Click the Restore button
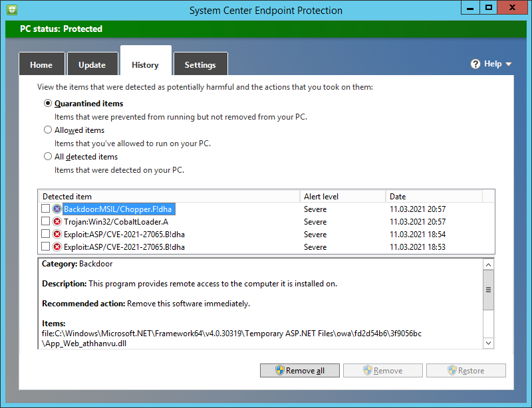This screenshot has width=532, height=408. [466, 370]
